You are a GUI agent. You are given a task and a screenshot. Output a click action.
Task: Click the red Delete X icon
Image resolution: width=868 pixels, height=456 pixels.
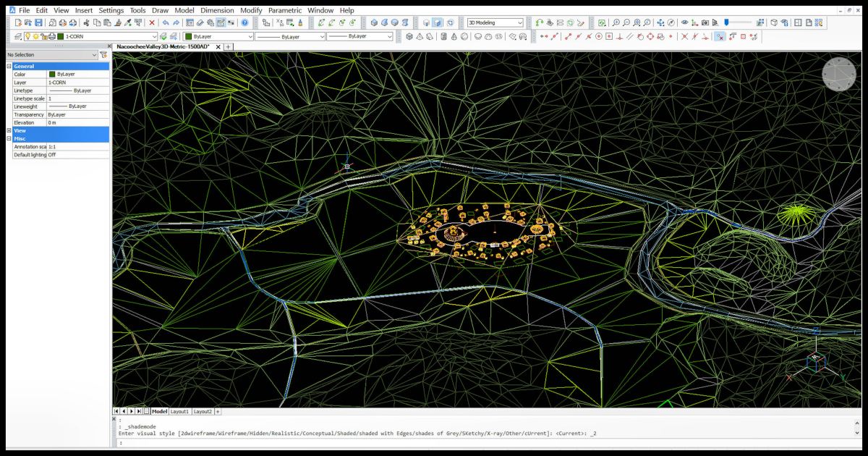point(152,22)
